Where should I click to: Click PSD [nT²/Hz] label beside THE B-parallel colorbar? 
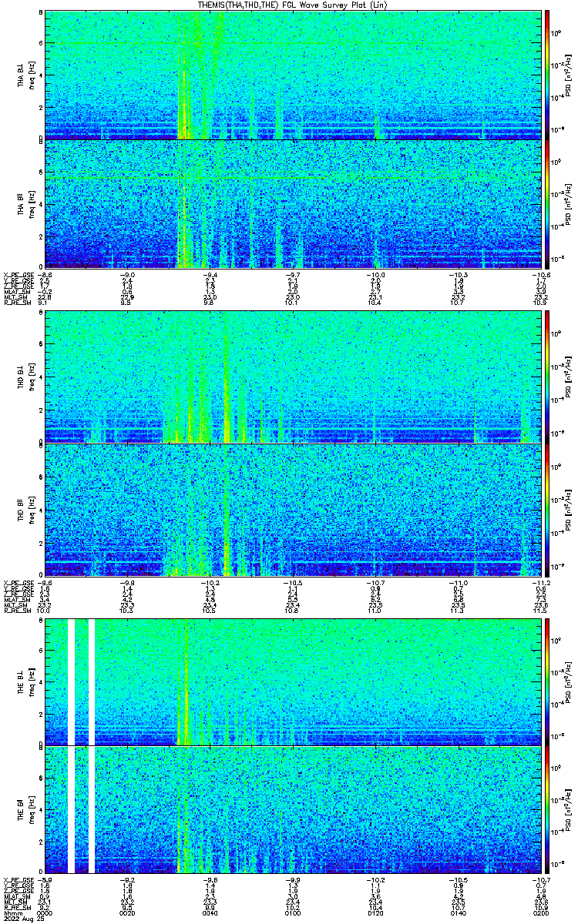tap(569, 811)
